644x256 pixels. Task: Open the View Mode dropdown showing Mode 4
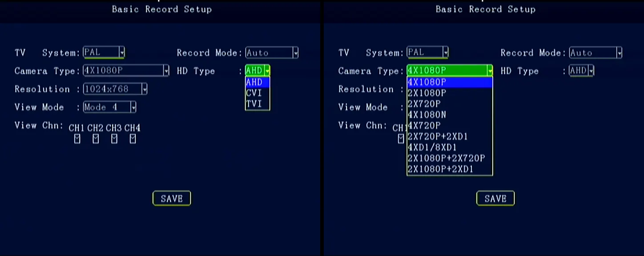click(133, 107)
